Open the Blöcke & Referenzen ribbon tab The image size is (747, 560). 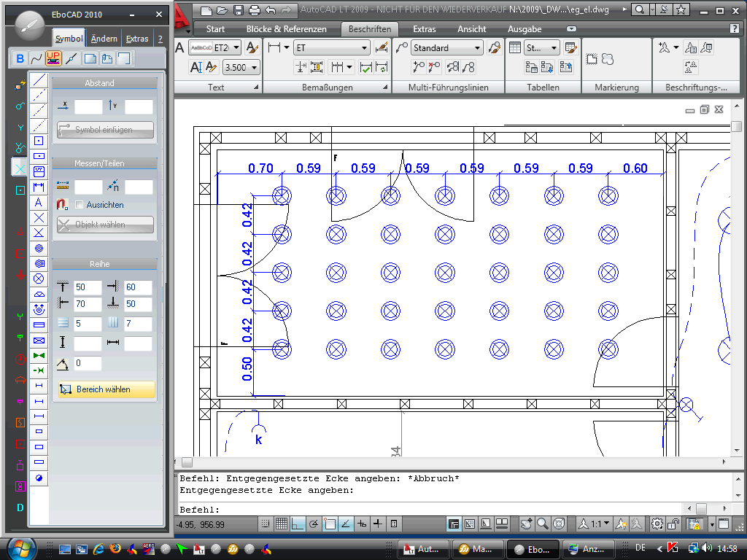[x=286, y=29]
